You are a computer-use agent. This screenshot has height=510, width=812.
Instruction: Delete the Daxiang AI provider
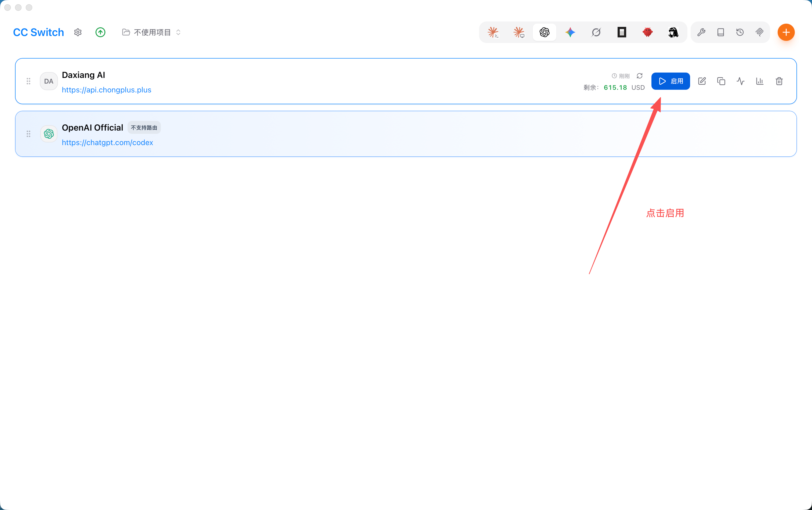pos(779,81)
